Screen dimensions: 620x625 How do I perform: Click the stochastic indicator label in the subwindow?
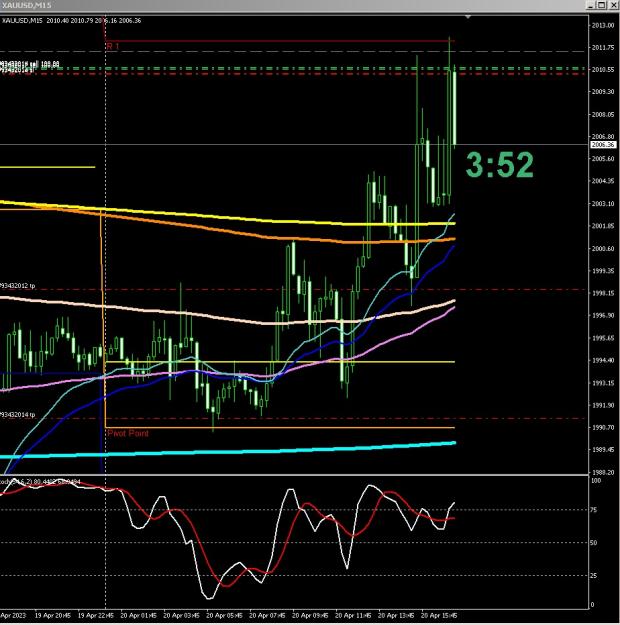pyautogui.click(x=40, y=482)
